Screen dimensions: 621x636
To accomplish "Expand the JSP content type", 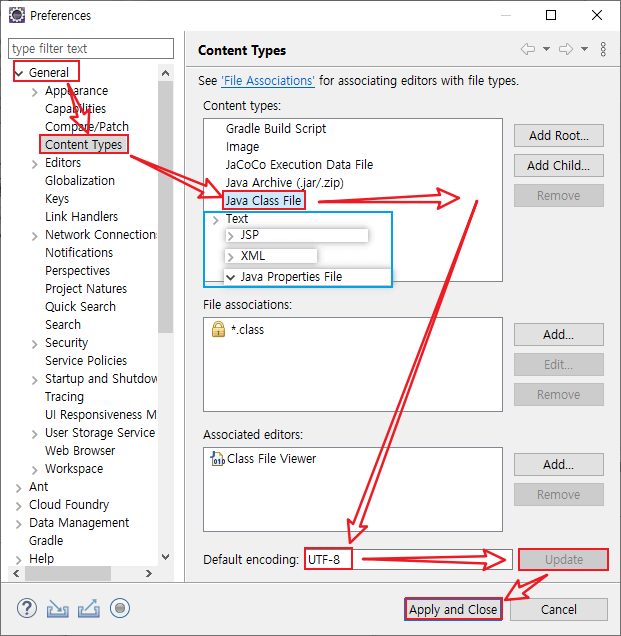I will point(231,236).
